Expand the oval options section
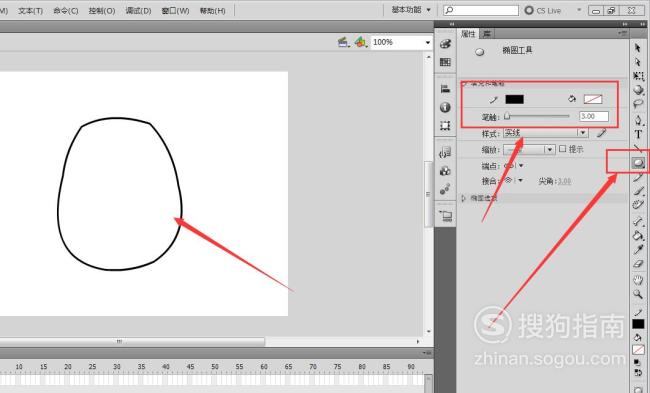 (464, 198)
